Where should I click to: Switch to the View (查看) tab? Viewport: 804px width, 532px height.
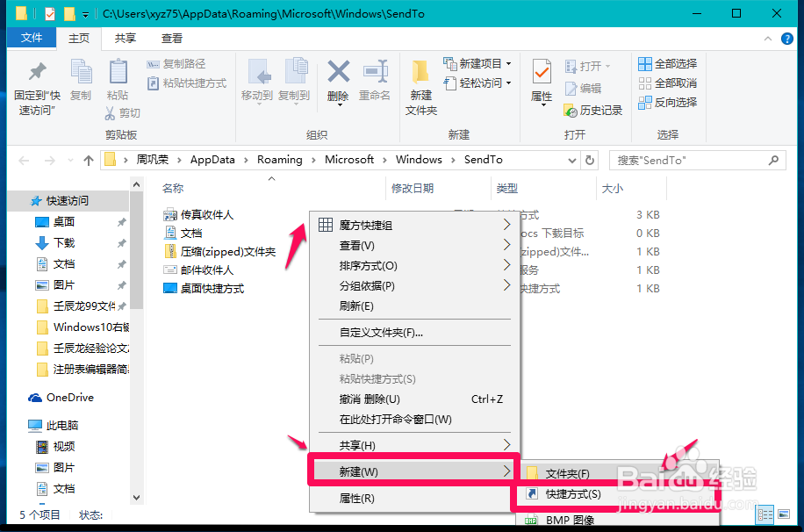click(x=172, y=39)
